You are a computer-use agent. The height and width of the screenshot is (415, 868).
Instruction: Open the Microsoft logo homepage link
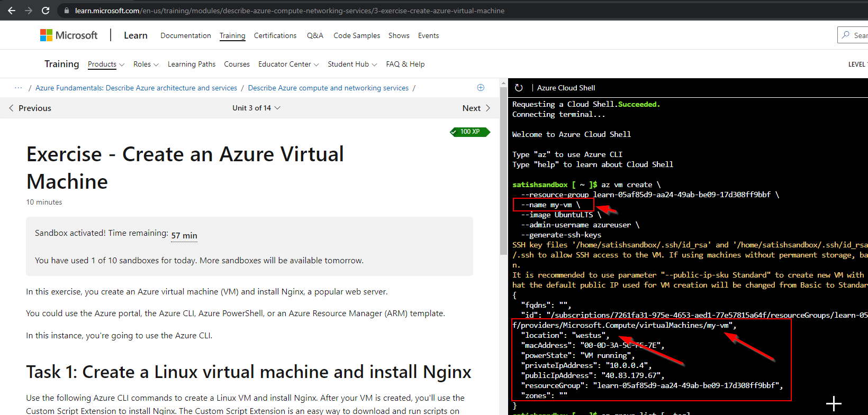tap(69, 35)
